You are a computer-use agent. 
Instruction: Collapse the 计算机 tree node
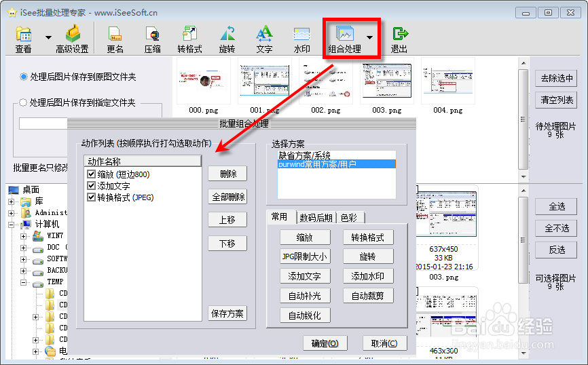[x=12, y=225]
